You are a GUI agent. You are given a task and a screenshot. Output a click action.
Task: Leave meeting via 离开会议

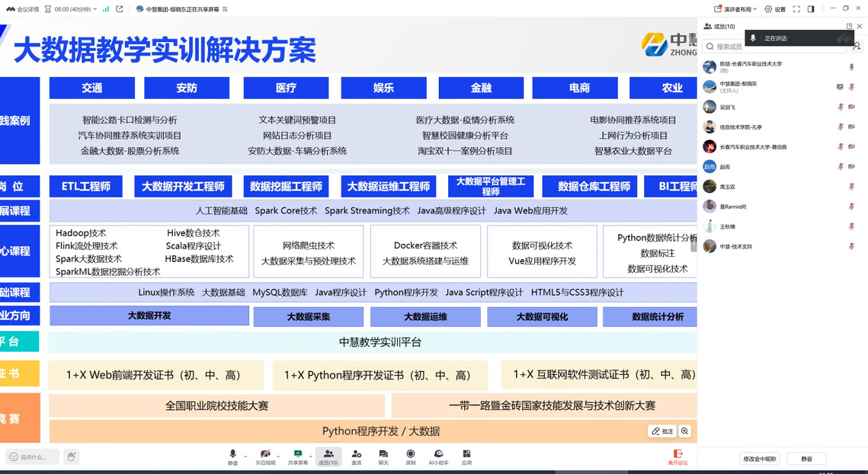677,456
